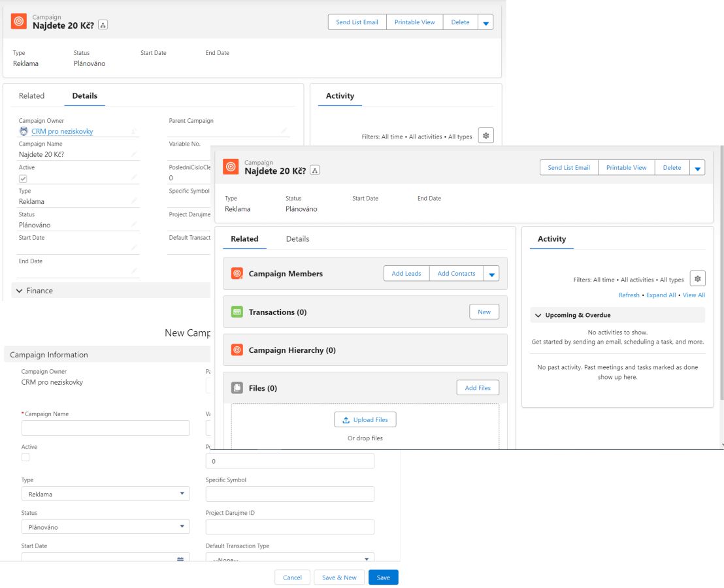Click the green Transactions icon
The width and height of the screenshot is (724, 588).
(237, 312)
